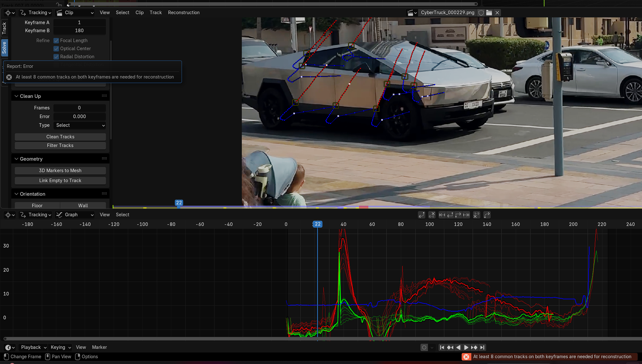
Task: Switch to the Track sidebar tab
Action: (4, 28)
